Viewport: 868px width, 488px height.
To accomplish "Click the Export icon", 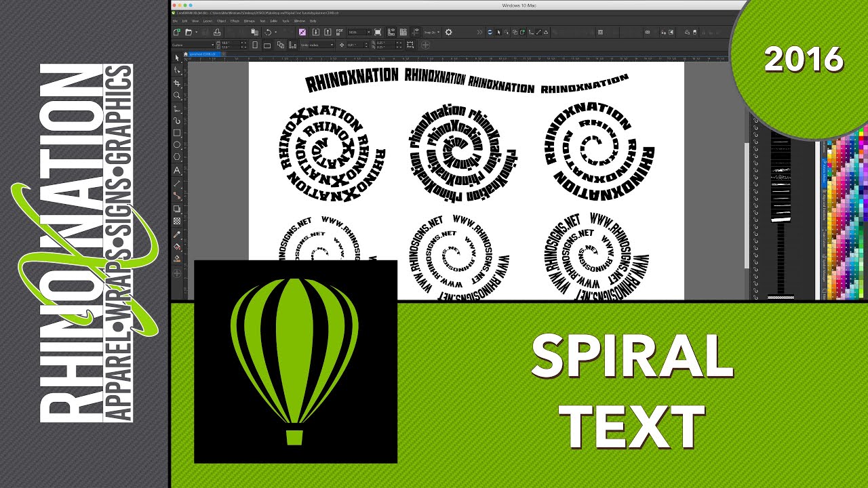I will (328, 32).
